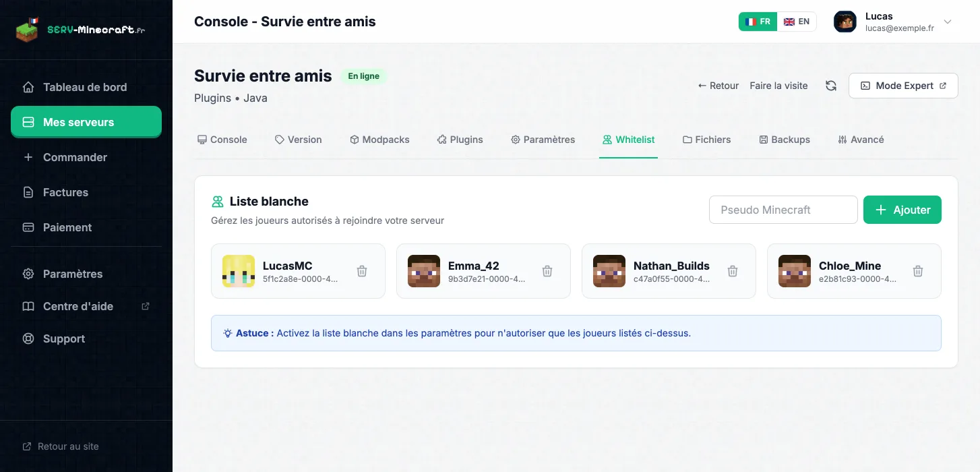The width and height of the screenshot is (980, 472).
Task: Click the Nathan_Builds player name
Action: (x=671, y=266)
